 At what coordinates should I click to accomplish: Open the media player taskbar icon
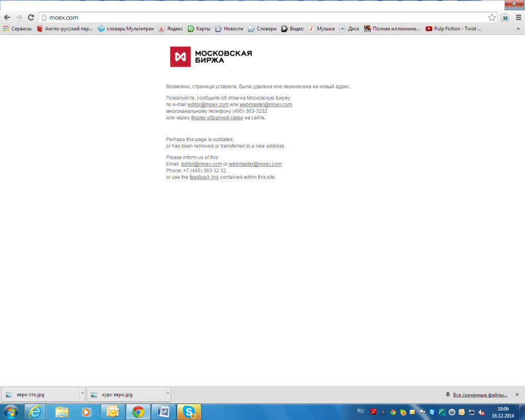[x=86, y=412]
